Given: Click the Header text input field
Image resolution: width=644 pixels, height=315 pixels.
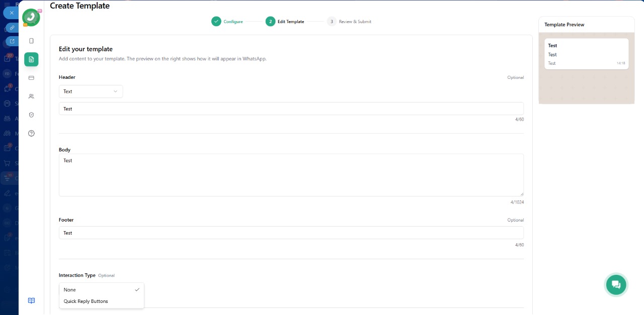Looking at the screenshot, I should coord(291,109).
